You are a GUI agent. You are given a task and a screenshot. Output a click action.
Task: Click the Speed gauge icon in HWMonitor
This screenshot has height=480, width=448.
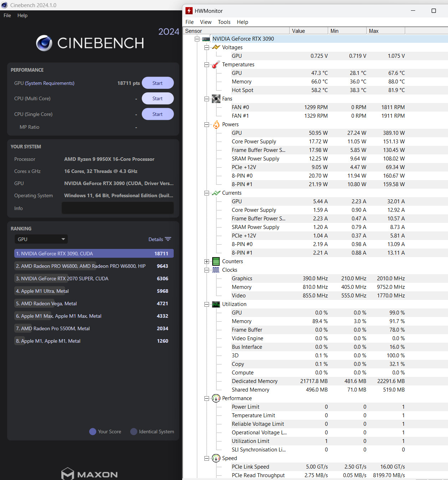click(x=216, y=458)
